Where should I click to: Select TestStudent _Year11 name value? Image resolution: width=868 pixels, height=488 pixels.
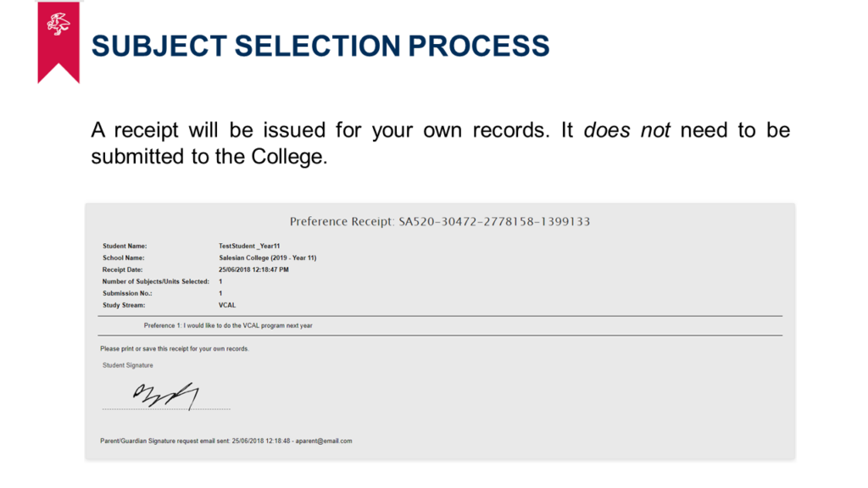pos(249,247)
